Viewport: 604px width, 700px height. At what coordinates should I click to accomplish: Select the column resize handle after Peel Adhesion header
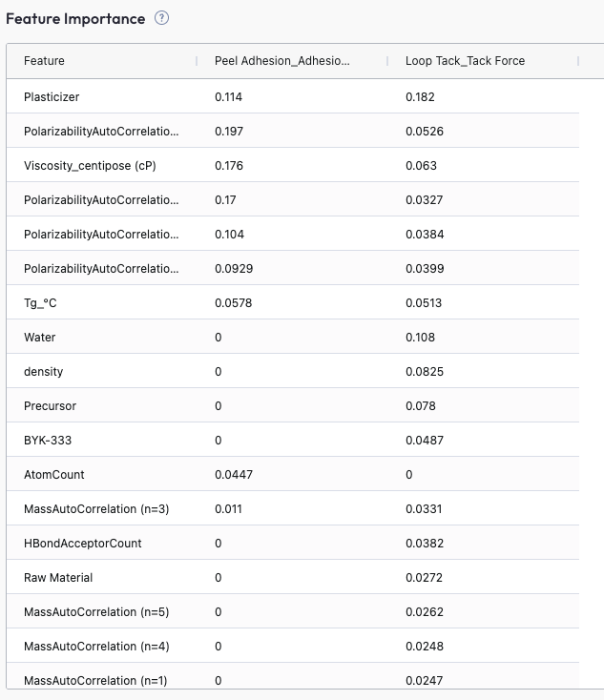[387, 61]
